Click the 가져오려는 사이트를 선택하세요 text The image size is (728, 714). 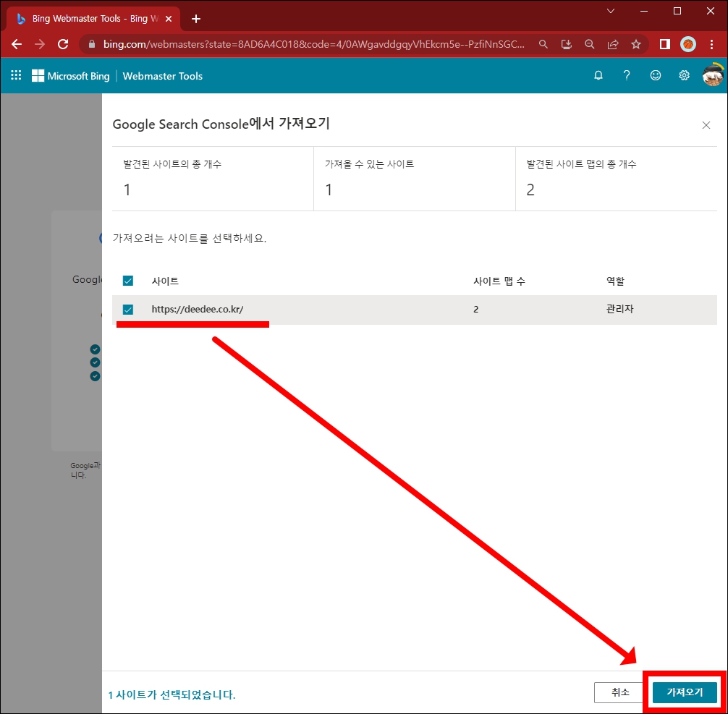tap(190, 239)
